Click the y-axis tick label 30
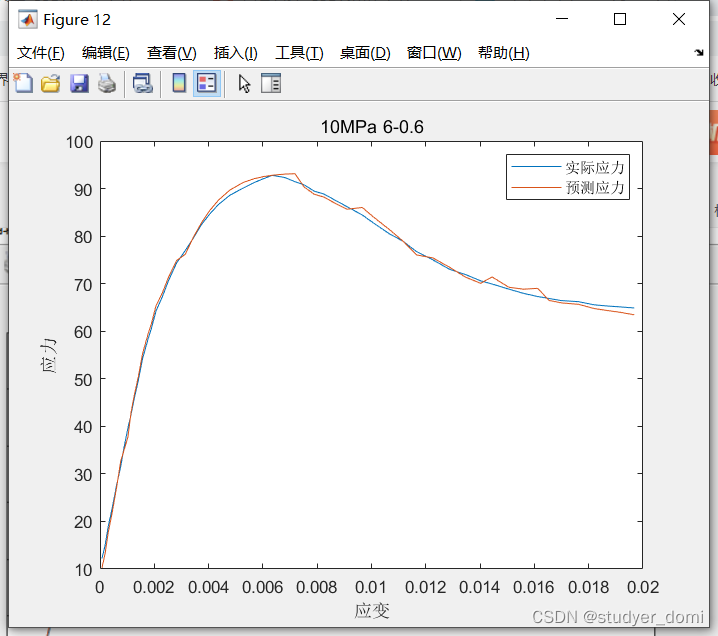718x636 pixels. (x=83, y=475)
